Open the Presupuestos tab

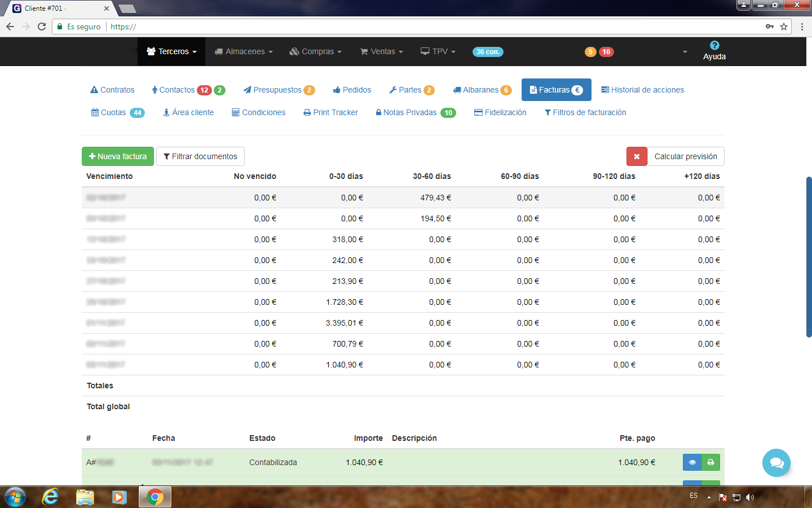pyautogui.click(x=277, y=90)
